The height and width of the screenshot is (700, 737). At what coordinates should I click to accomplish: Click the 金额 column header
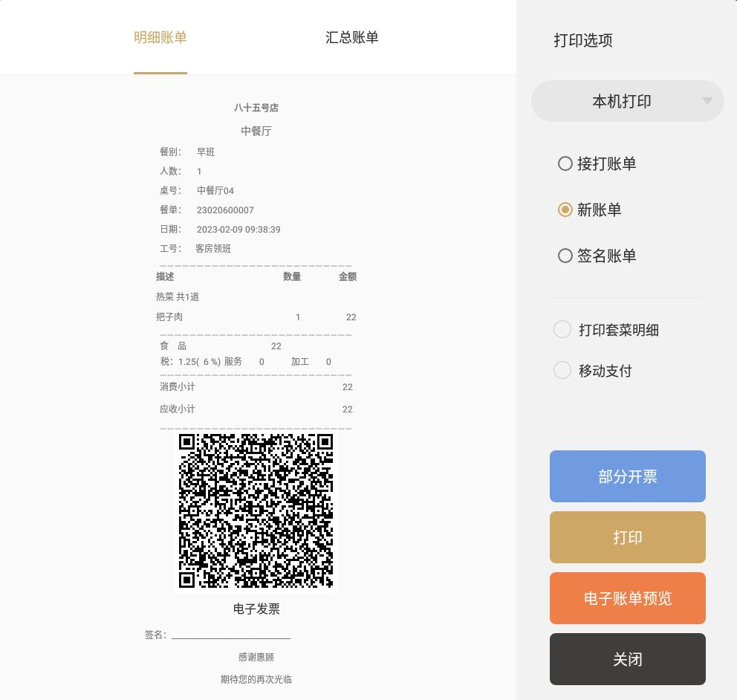point(348,276)
